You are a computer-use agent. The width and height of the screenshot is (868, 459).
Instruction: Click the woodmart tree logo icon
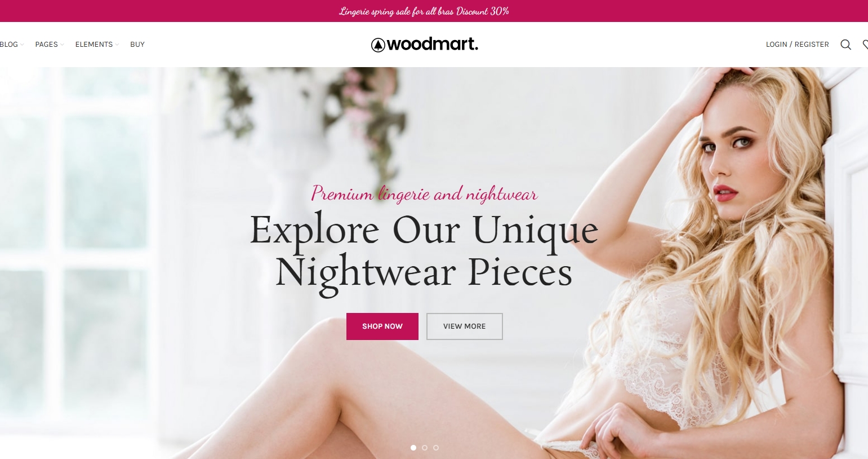[x=378, y=45]
